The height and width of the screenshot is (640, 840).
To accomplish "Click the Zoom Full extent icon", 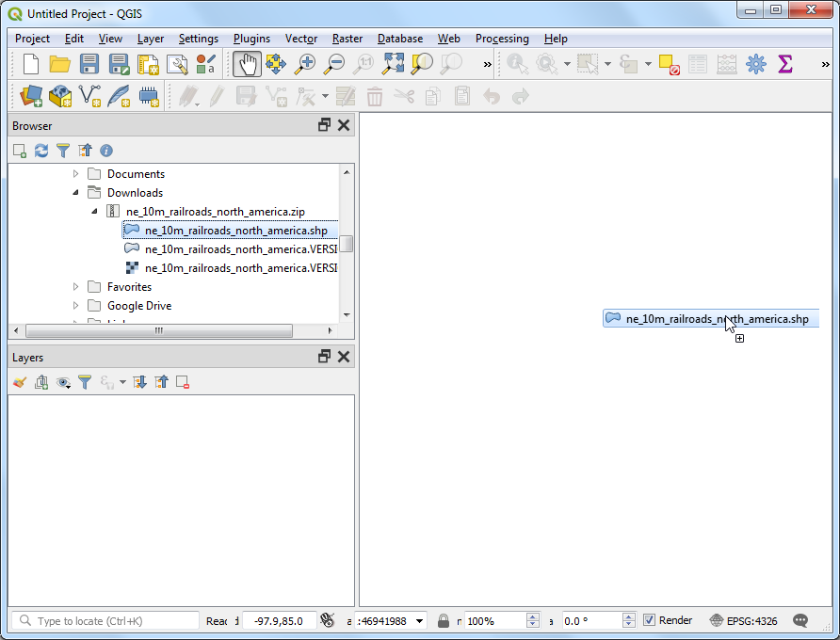I will 393,64.
